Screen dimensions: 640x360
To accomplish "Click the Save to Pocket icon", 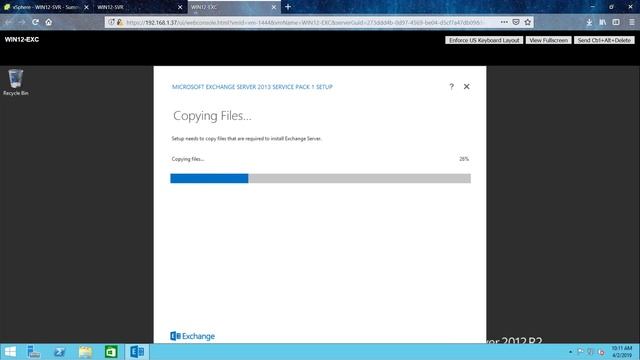I will click(516, 22).
